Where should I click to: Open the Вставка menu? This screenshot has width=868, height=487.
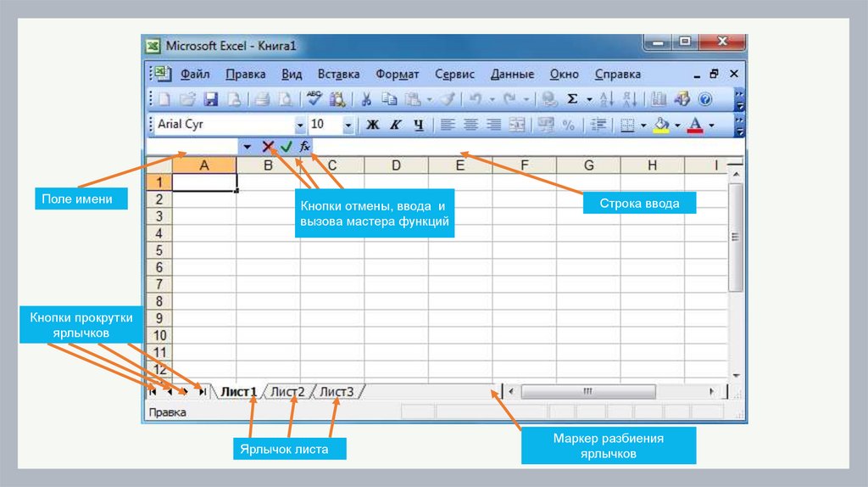(x=338, y=75)
